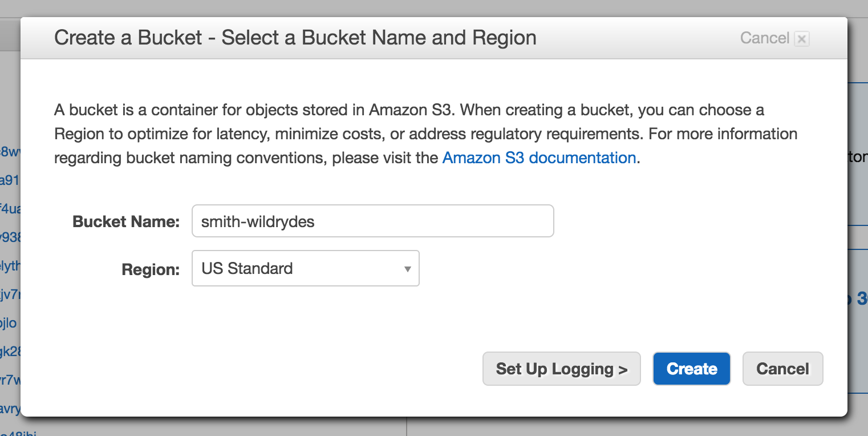Focus the Bucket Name text field
The height and width of the screenshot is (436, 868).
point(372,221)
